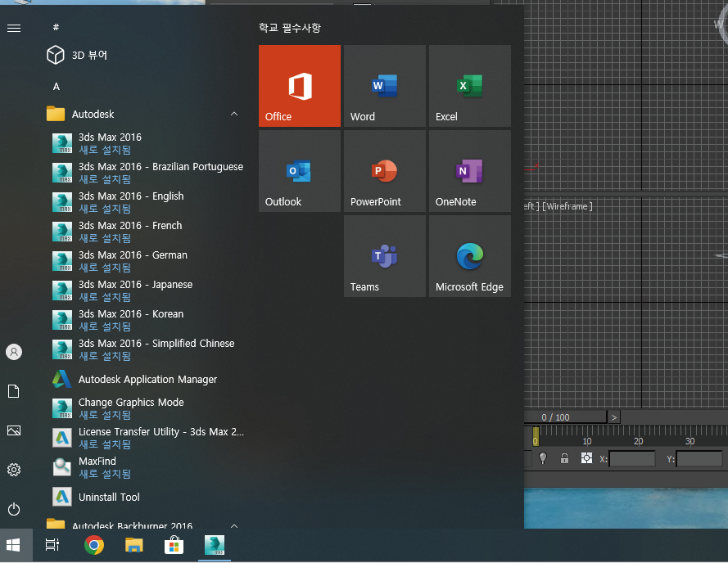Open 3ds Max 2016 - English

(146, 202)
